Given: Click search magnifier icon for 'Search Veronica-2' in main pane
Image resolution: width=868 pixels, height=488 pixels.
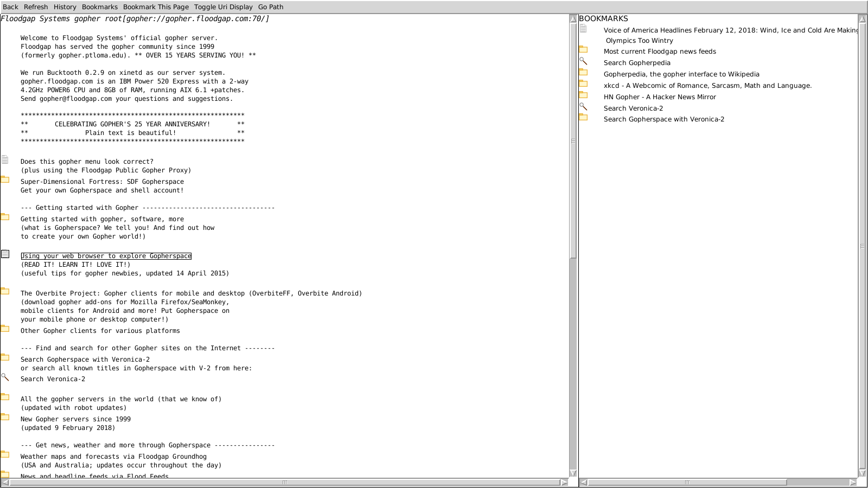Looking at the screenshot, I should click(5, 377).
